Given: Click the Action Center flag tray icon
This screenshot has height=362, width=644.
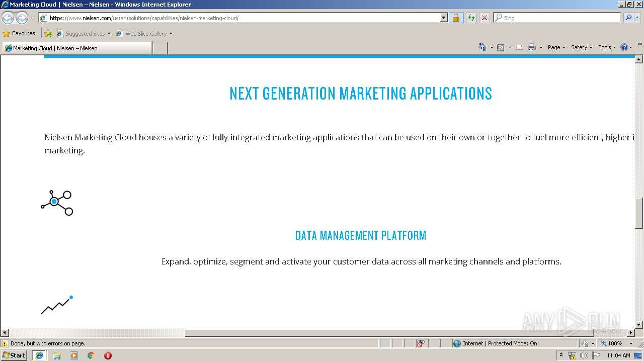Looking at the screenshot, I should (596, 355).
